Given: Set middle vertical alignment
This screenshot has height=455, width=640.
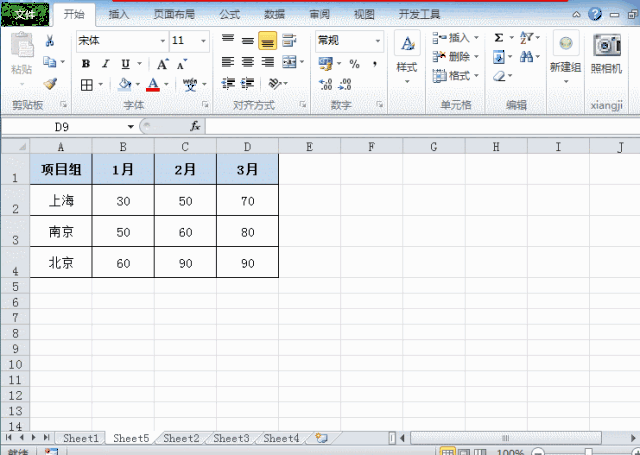Looking at the screenshot, I should pos(247,40).
